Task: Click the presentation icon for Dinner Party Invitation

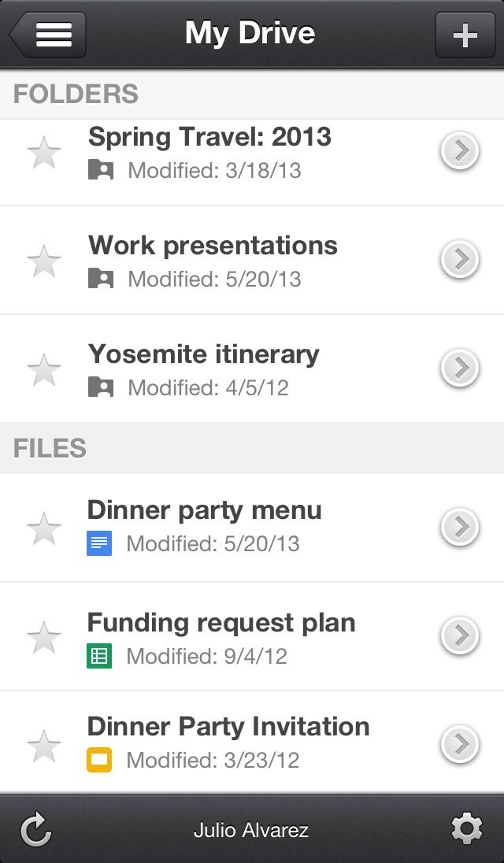Action: pyautogui.click(x=98, y=761)
